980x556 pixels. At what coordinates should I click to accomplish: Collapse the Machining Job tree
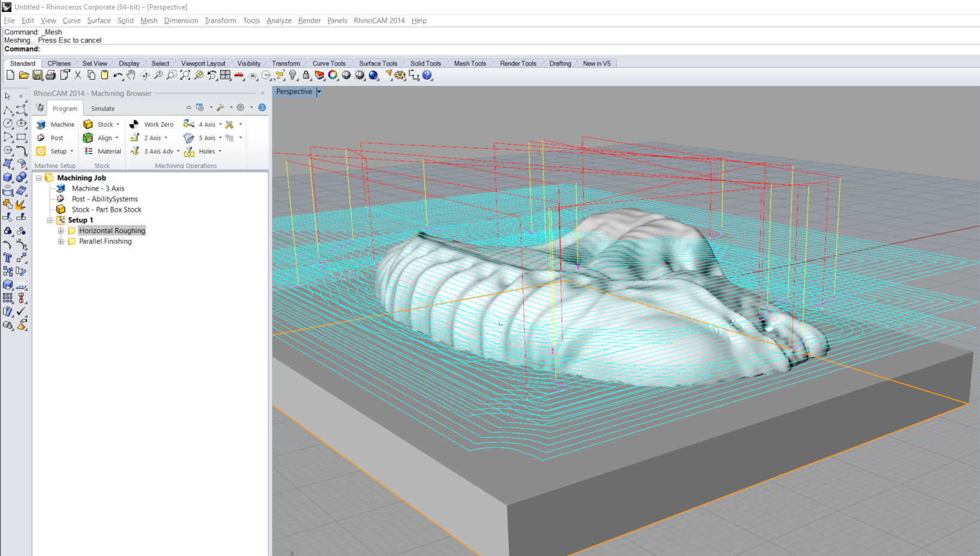(x=39, y=178)
